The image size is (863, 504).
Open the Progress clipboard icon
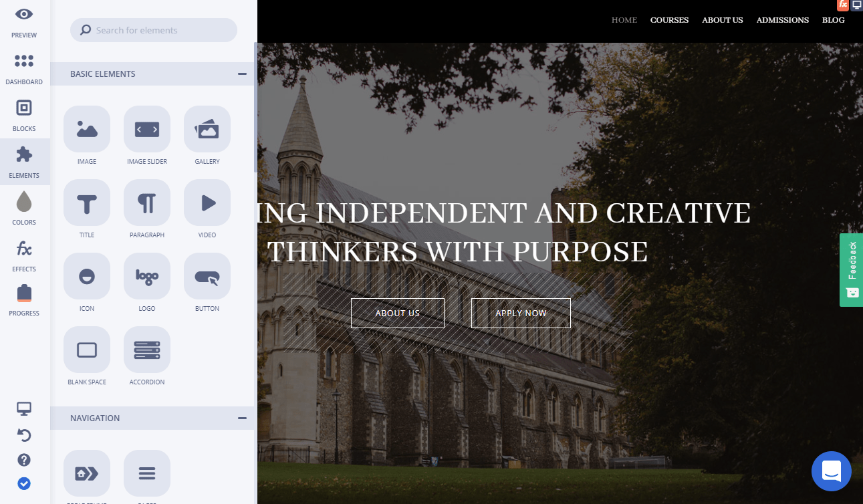point(24,293)
